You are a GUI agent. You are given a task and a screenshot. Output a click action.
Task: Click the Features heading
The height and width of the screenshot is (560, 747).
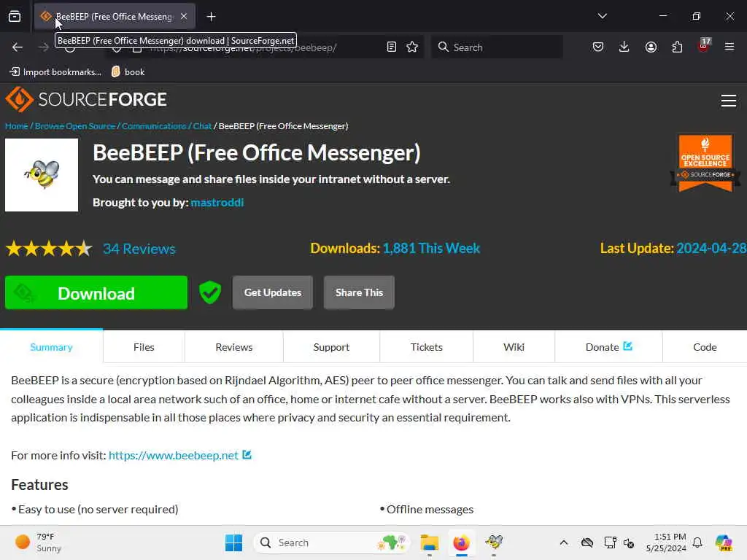39,485
